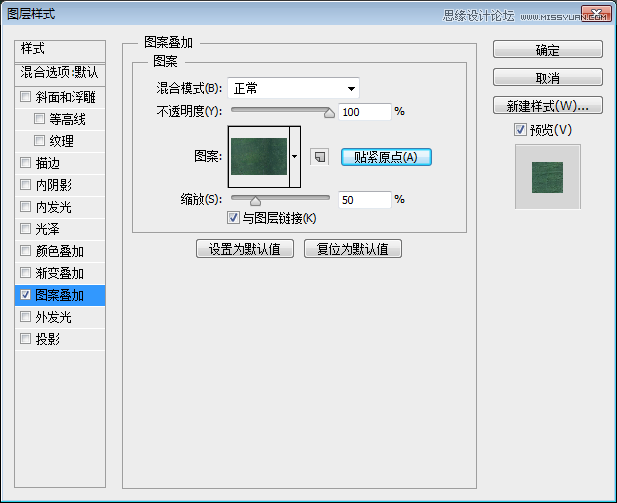This screenshot has width=617, height=503.
Task: Click 新建样式(W)... button
Action: 548,105
